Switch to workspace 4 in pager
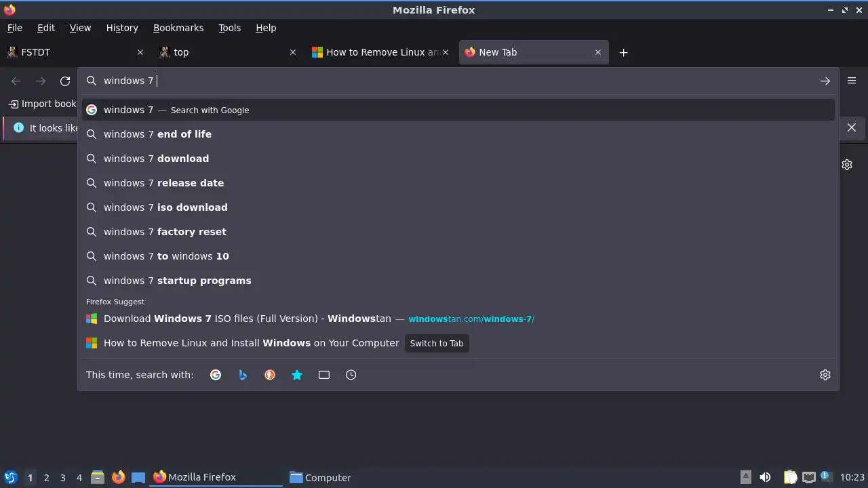Screen dimensions: 868x488 coord(79,477)
